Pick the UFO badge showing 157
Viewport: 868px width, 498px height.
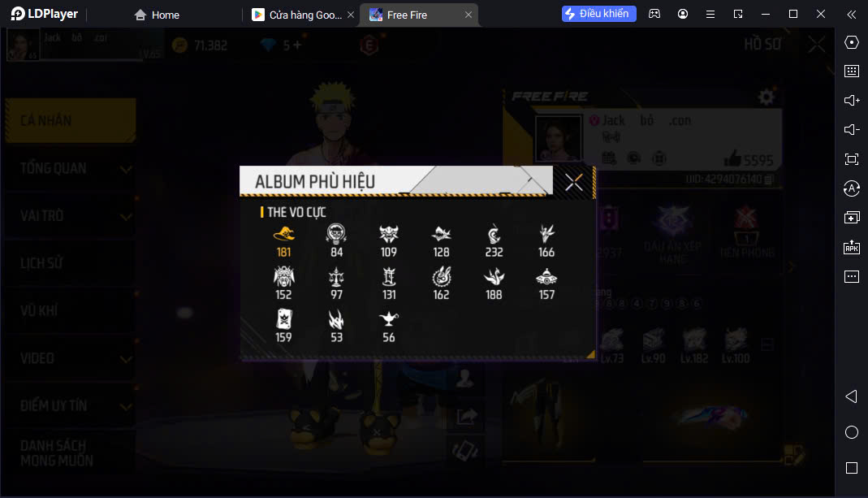(546, 284)
